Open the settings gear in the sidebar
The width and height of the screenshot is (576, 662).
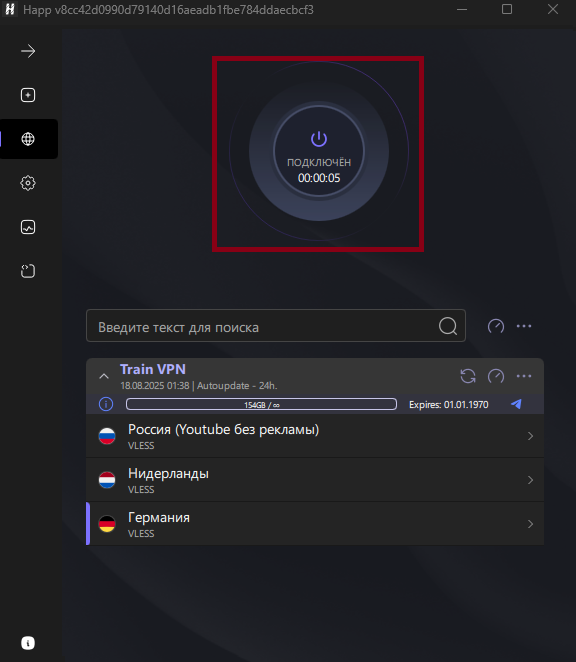28,183
